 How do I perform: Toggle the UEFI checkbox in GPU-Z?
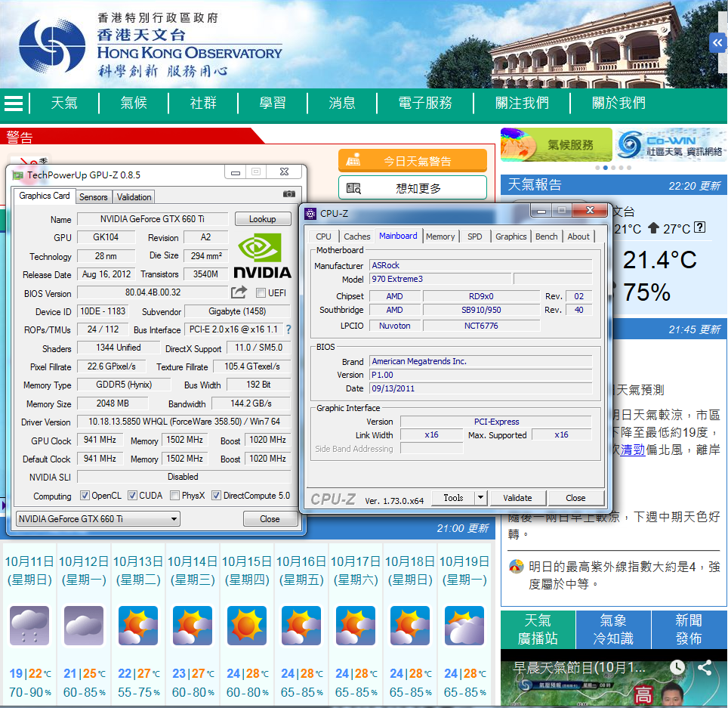tap(261, 292)
